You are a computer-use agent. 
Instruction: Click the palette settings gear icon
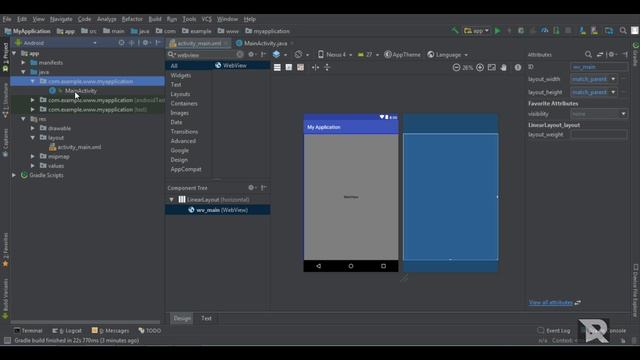click(x=251, y=54)
